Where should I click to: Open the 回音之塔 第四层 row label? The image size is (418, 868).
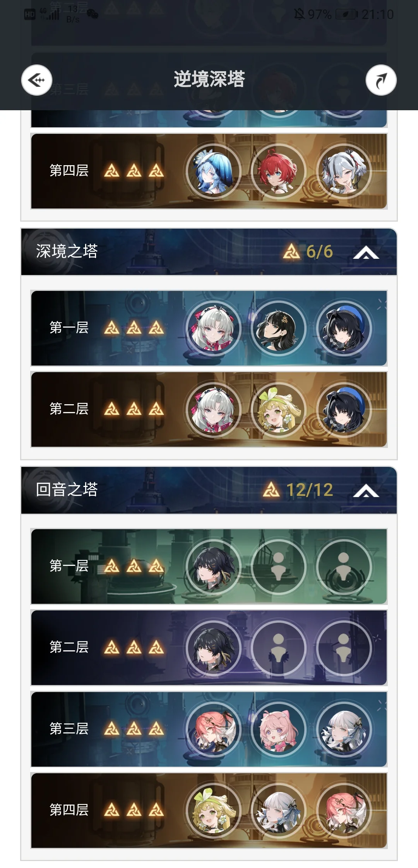[69, 810]
